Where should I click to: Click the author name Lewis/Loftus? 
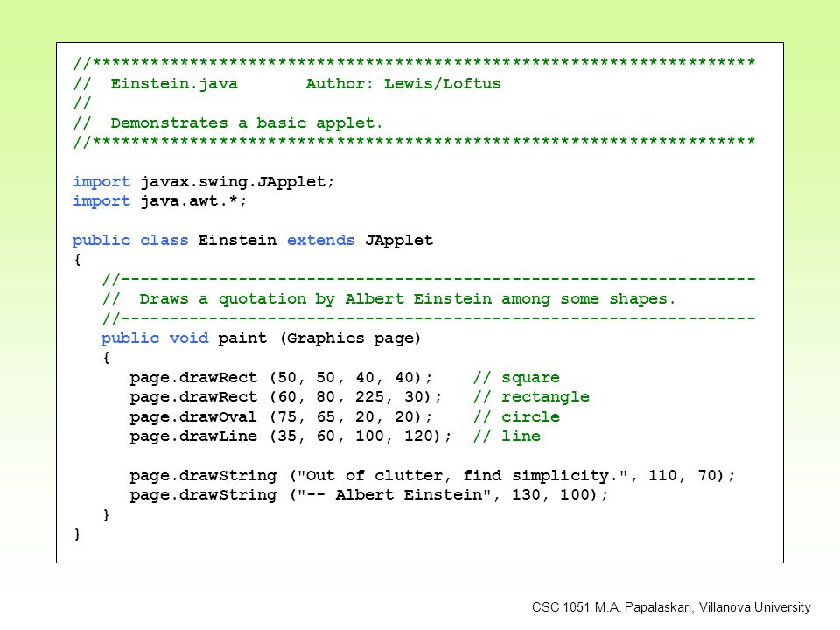tap(443, 84)
